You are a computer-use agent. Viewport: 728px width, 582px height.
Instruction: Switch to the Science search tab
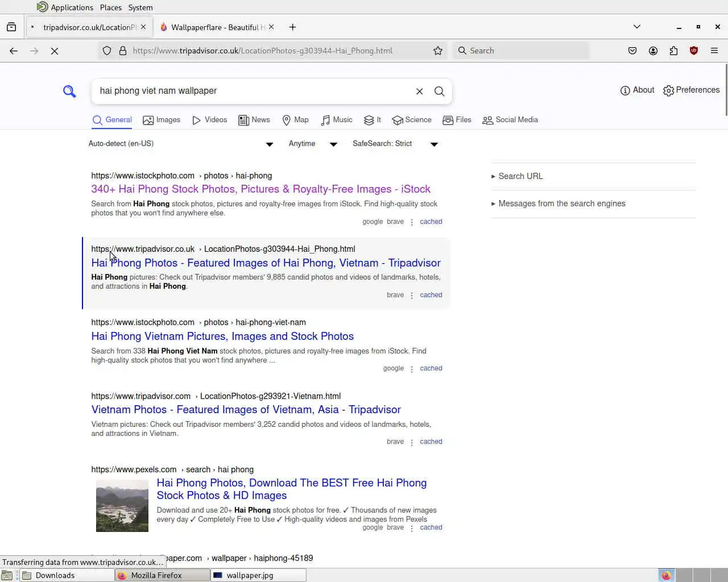[412, 120]
